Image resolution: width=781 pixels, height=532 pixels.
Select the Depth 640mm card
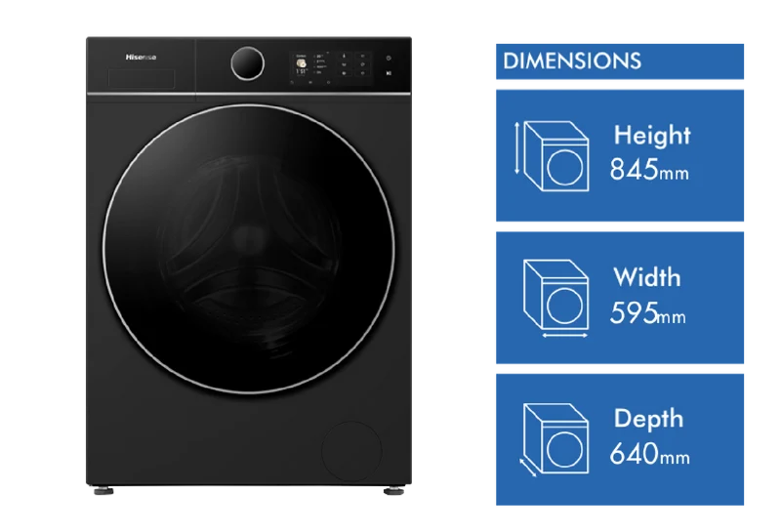pos(620,439)
